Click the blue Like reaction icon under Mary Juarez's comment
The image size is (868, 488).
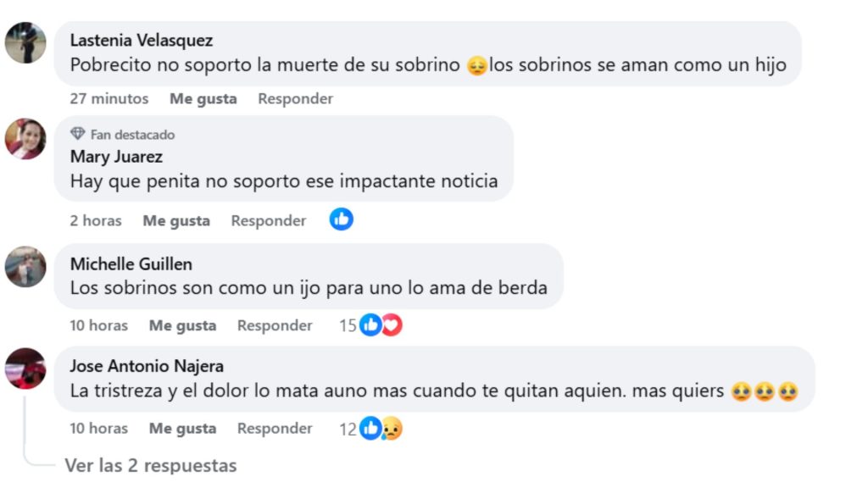pos(342,219)
